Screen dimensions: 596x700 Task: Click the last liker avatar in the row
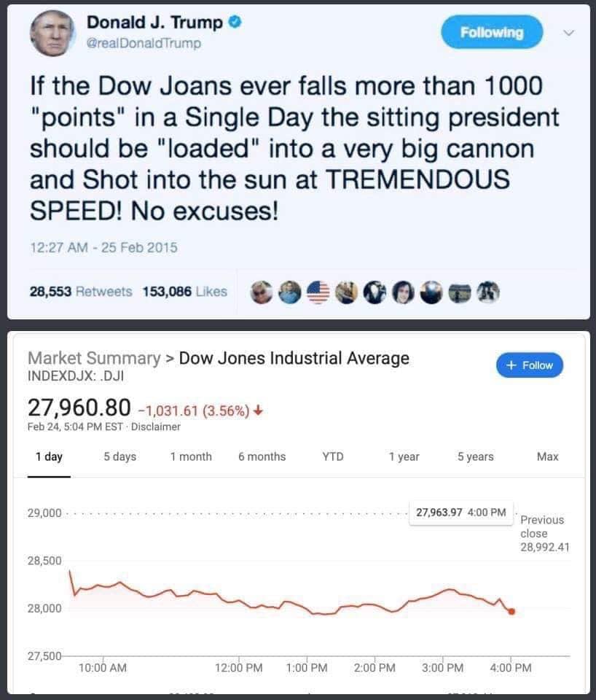488,292
